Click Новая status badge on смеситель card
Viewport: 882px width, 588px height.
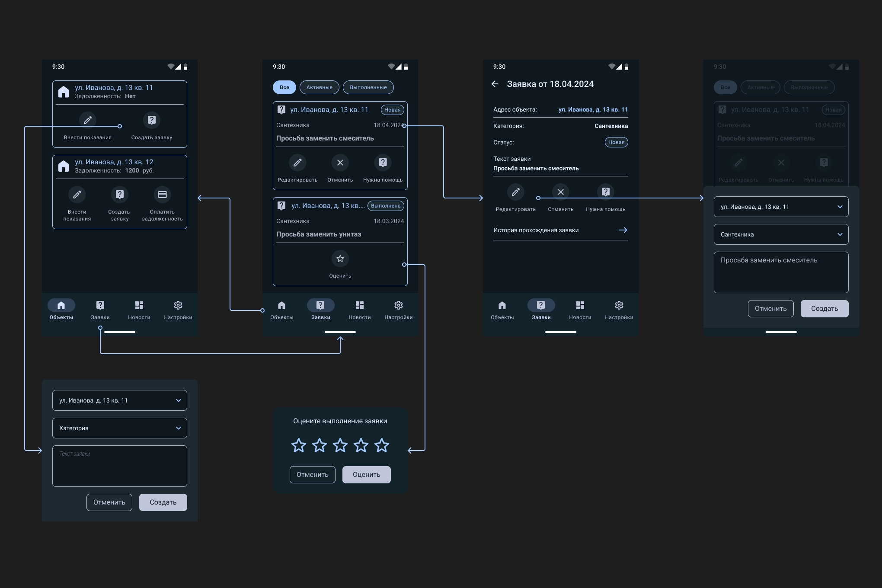click(393, 110)
